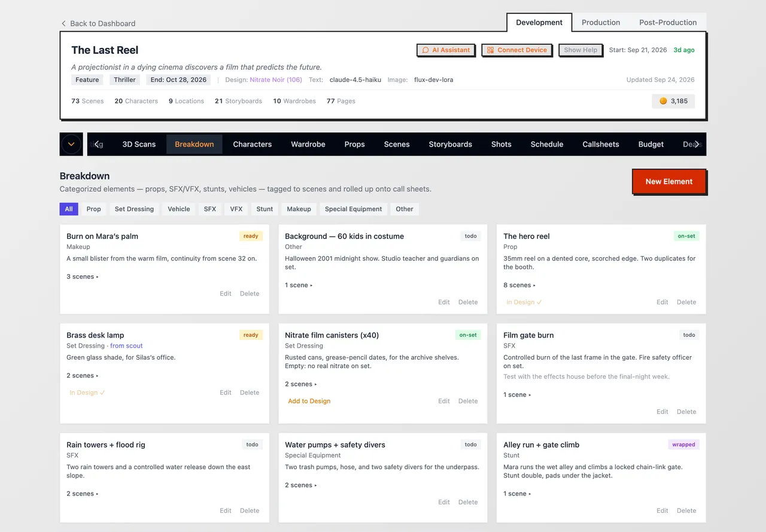
Task: Click the 20 Characters stat
Action: [136, 101]
